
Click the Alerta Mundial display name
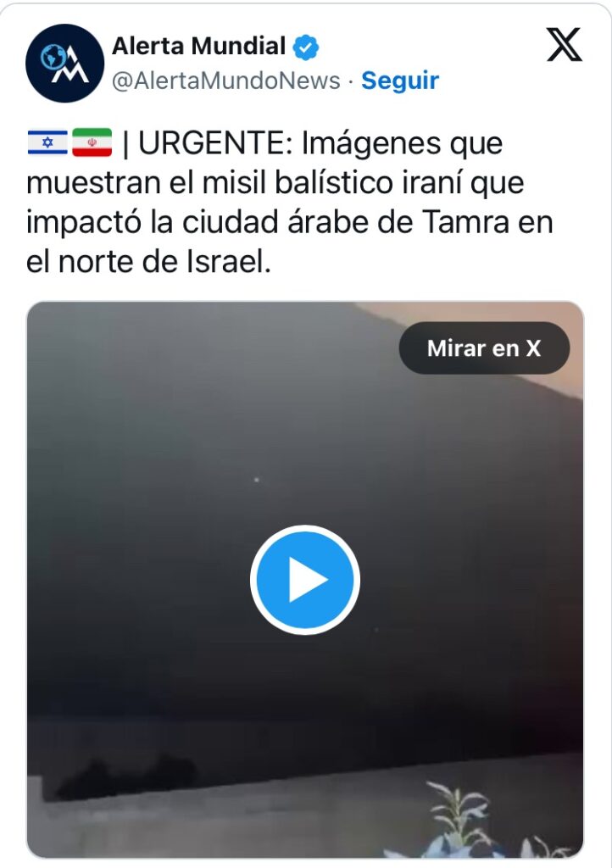199,46
